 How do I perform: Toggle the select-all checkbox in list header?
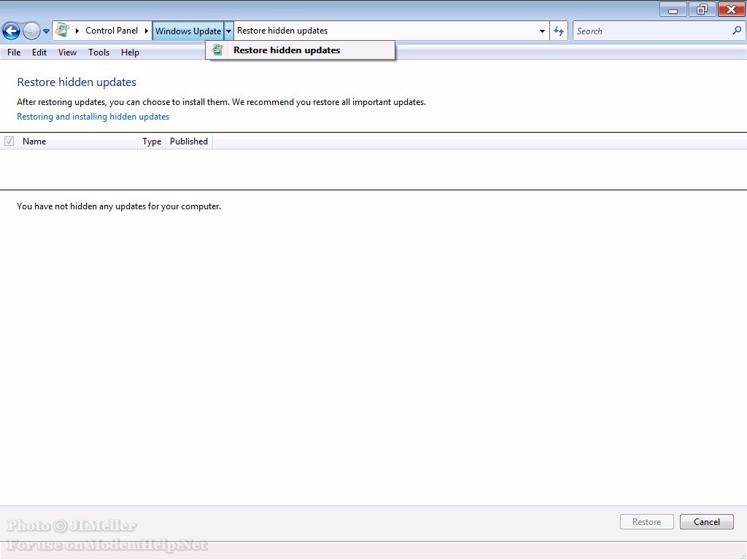point(9,141)
